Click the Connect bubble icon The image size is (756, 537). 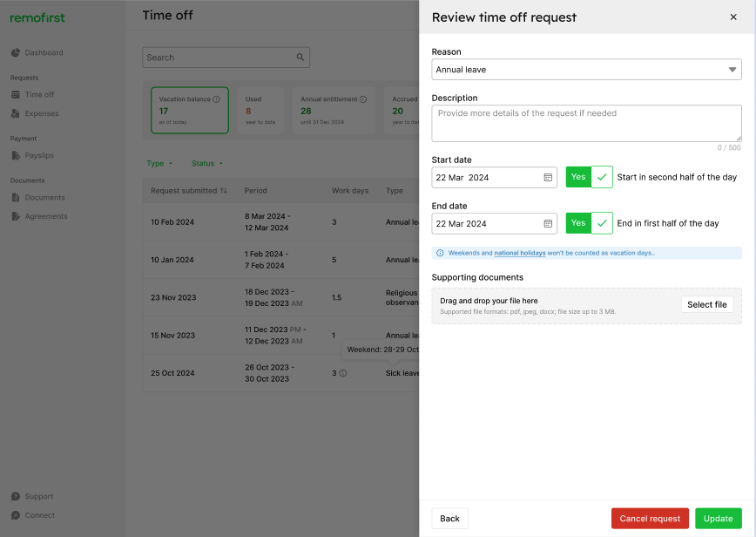16,515
